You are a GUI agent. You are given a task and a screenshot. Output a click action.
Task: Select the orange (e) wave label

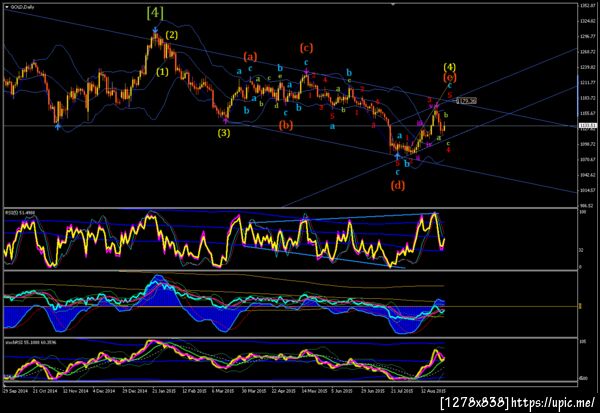[x=450, y=77]
